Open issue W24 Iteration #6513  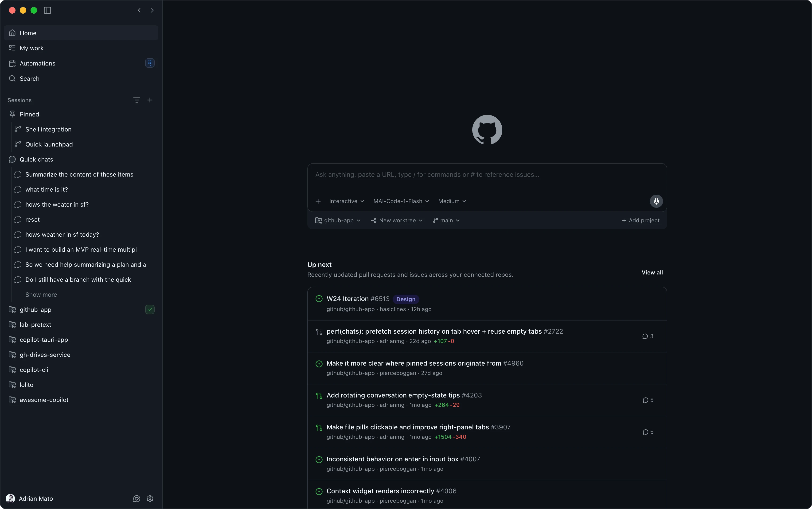[487, 304]
